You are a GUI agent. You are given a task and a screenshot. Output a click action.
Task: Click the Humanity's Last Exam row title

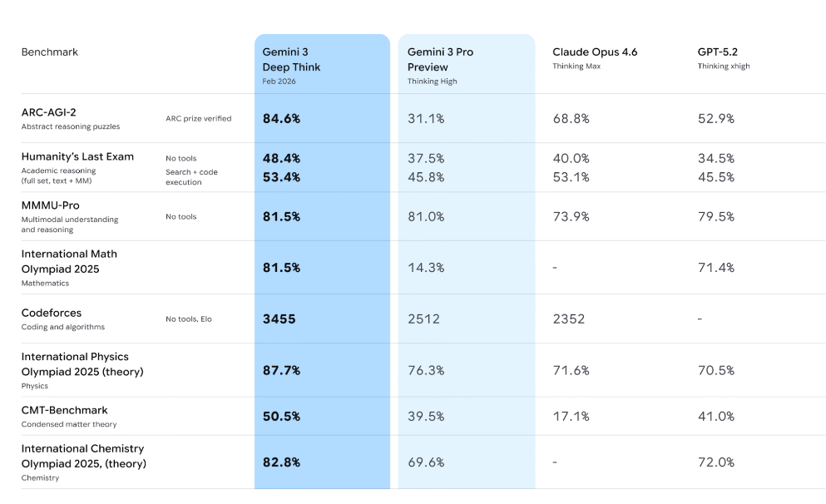[77, 156]
